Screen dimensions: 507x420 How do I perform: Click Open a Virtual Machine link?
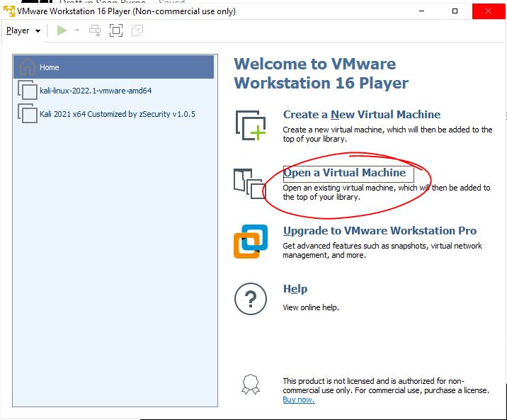click(344, 173)
